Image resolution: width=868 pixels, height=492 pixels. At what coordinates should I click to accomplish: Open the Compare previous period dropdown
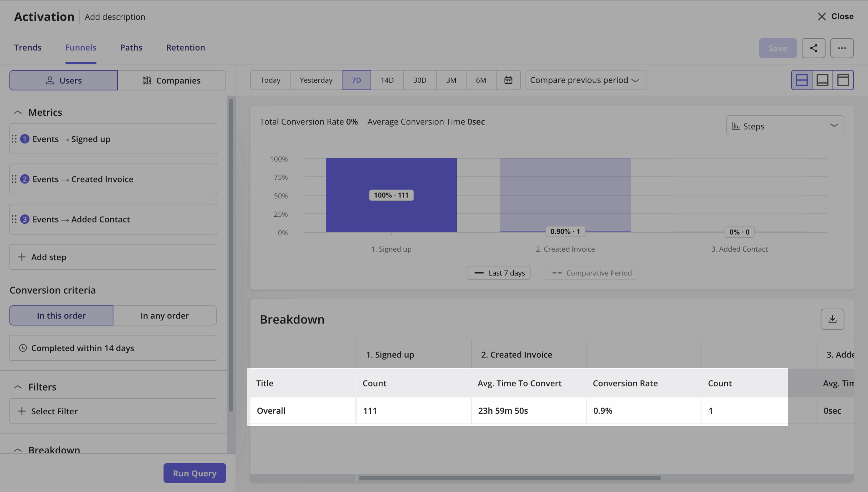(586, 80)
